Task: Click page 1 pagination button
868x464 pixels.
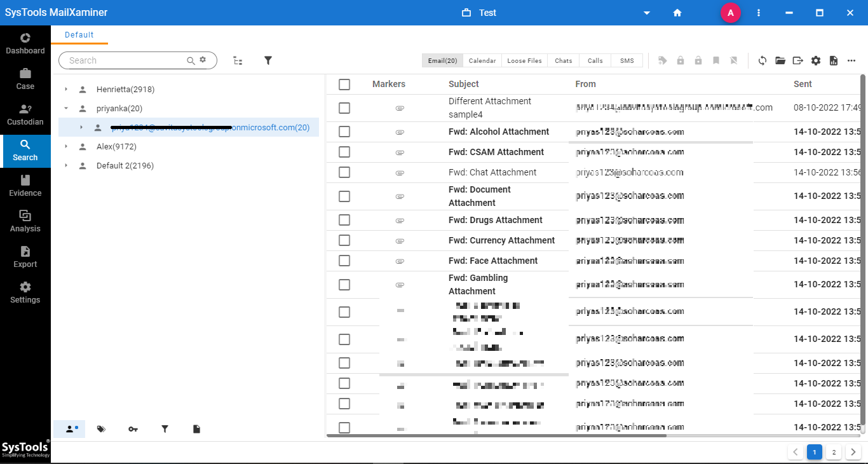Action: click(x=815, y=452)
